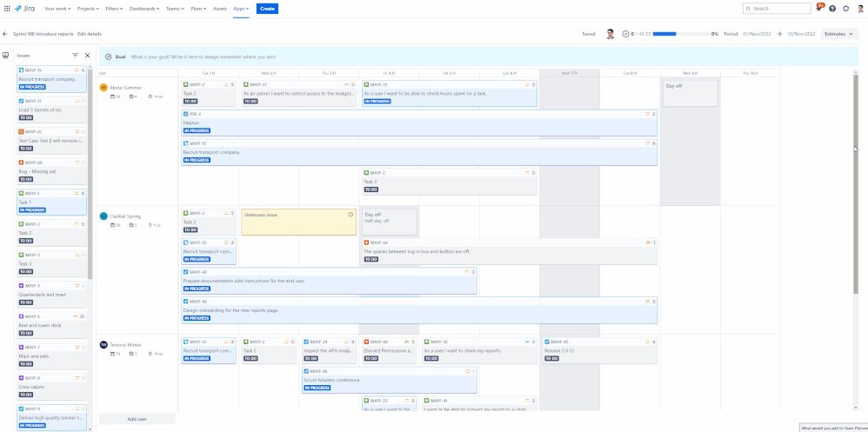The image size is (868, 432).
Task: Click the Mon 7.11 column header
Action: pyautogui.click(x=570, y=73)
